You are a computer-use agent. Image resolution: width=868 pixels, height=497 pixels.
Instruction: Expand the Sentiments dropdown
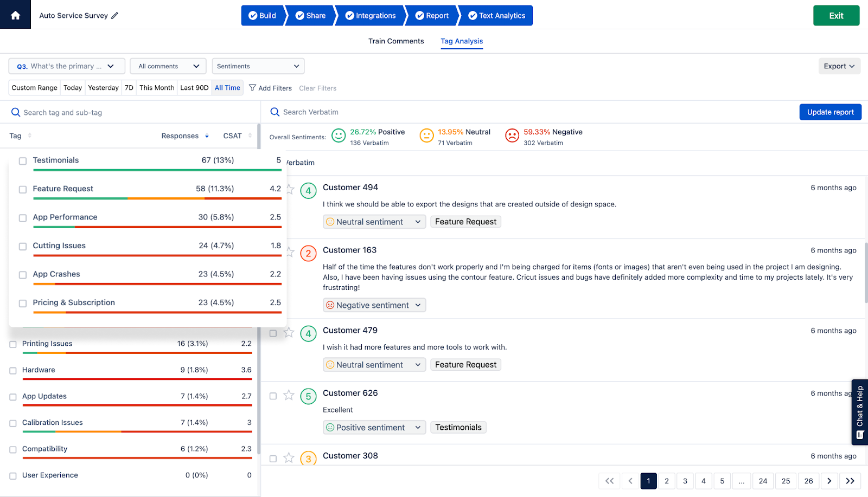[258, 66]
